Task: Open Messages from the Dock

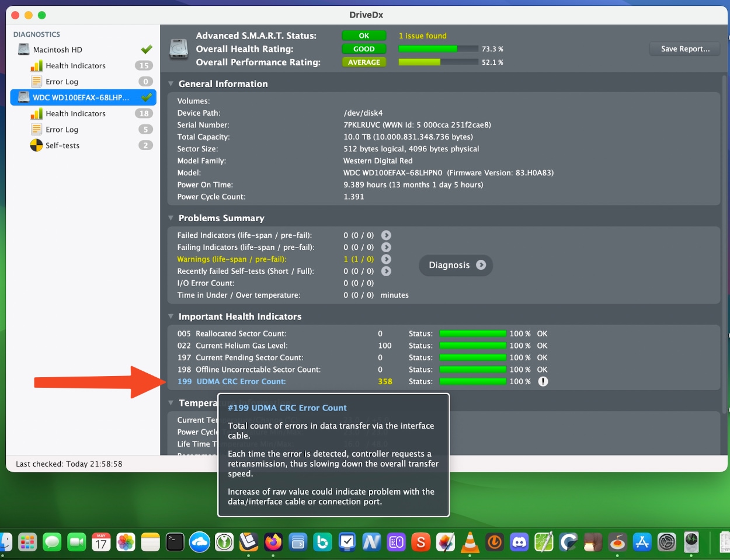Action: (52, 542)
